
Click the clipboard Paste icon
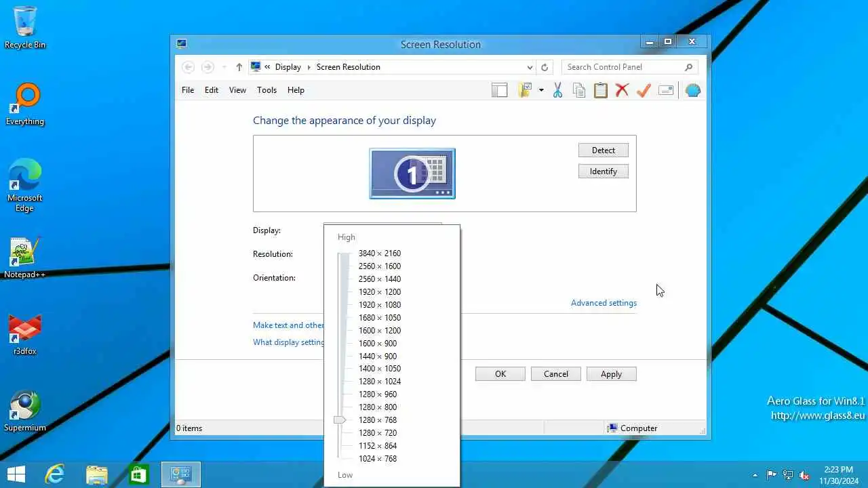(x=601, y=90)
